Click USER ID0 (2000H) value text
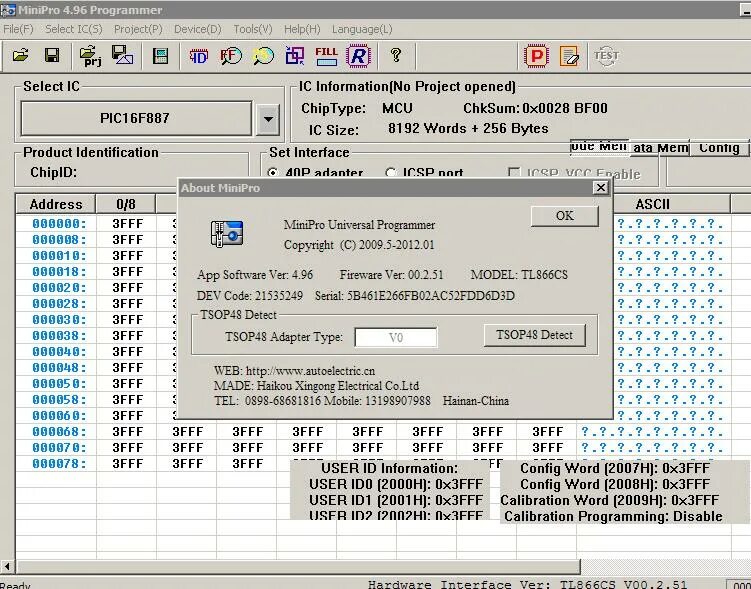 tap(396, 485)
